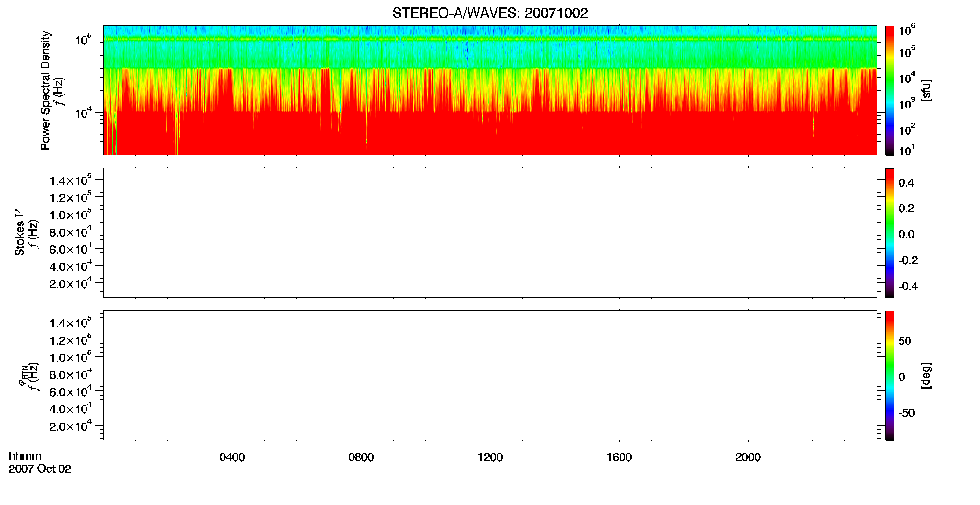Click the 10^4 frequency tick of the spectrogram axis
Screen dimensions: 980x505
pos(84,113)
